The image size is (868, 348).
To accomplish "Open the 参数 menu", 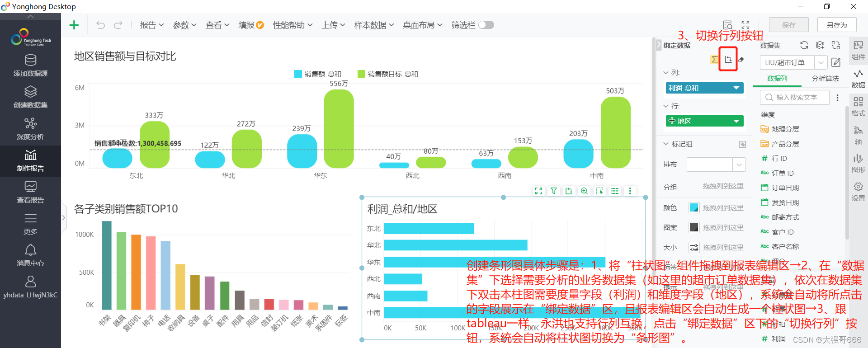I will point(184,25).
